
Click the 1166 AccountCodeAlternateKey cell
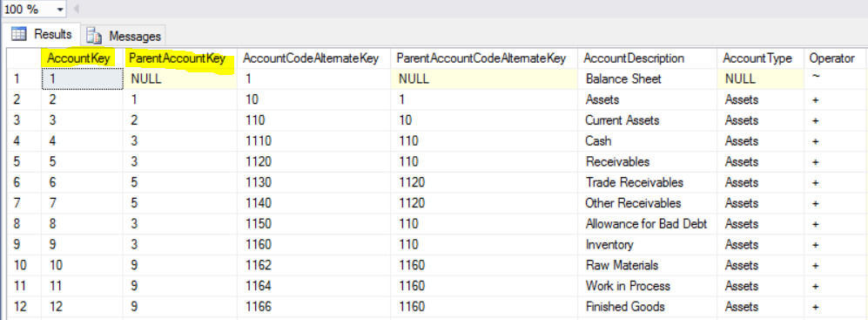click(314, 307)
